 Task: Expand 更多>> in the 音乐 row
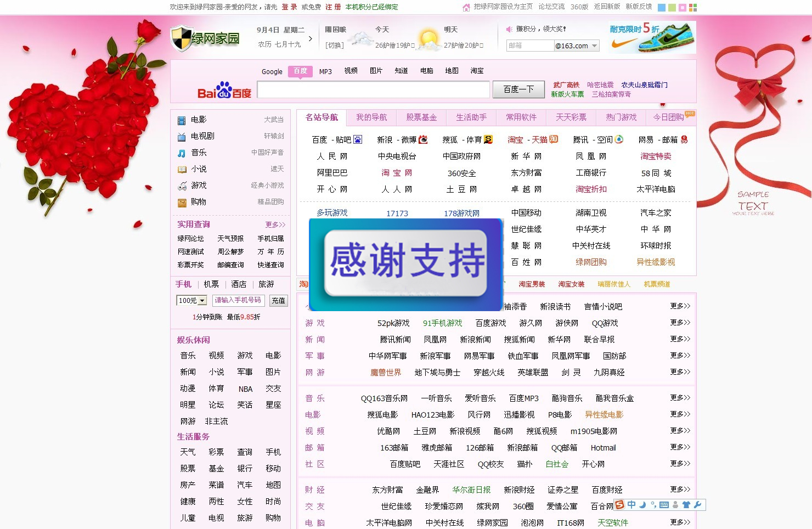click(x=680, y=397)
